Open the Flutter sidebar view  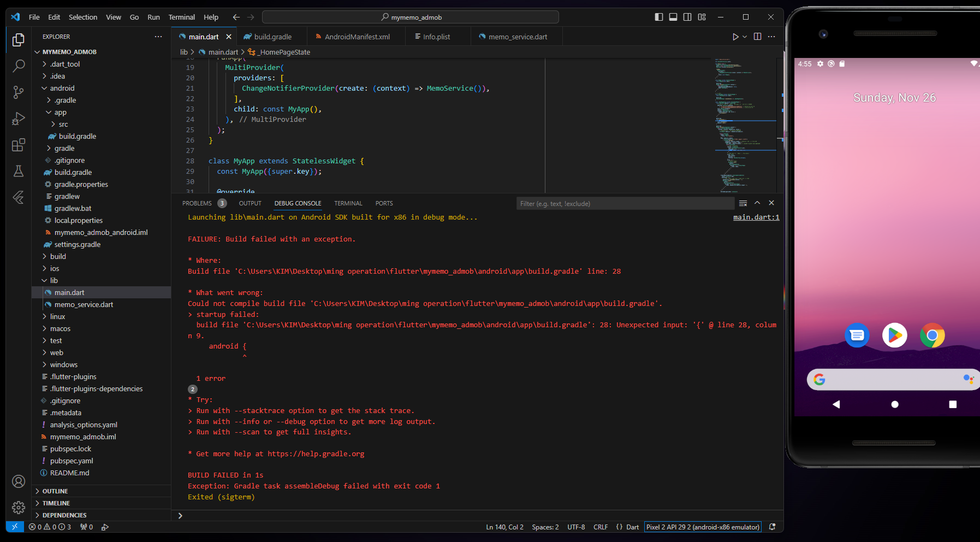(x=19, y=197)
